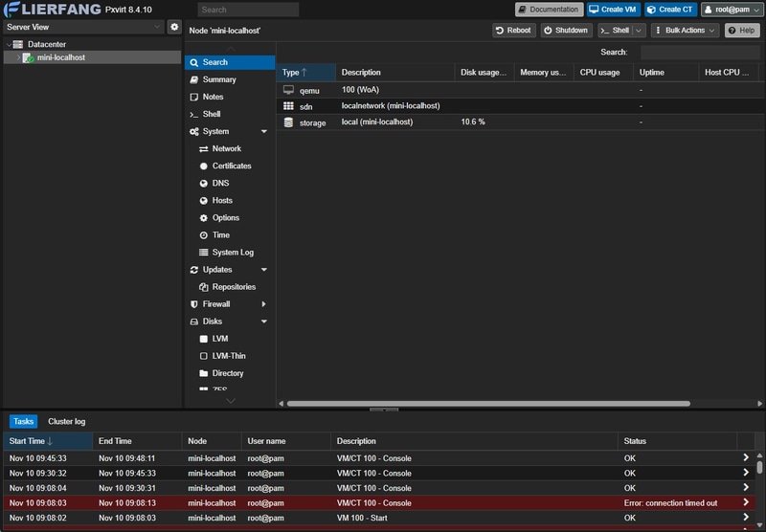Click the Shutdown power button
The width and height of the screenshot is (766, 532).
click(567, 31)
